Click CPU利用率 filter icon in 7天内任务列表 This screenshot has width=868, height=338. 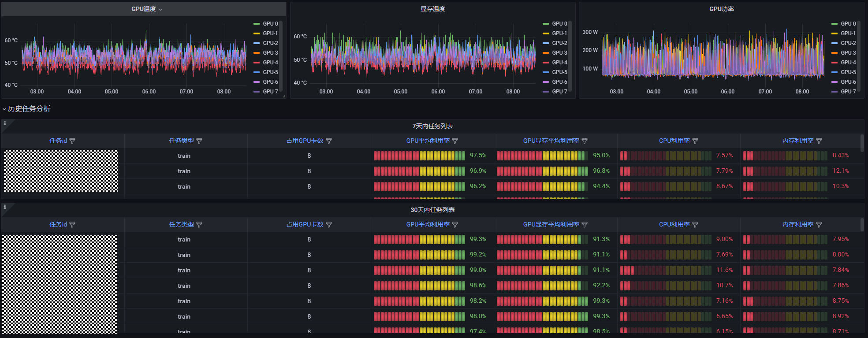coord(695,141)
